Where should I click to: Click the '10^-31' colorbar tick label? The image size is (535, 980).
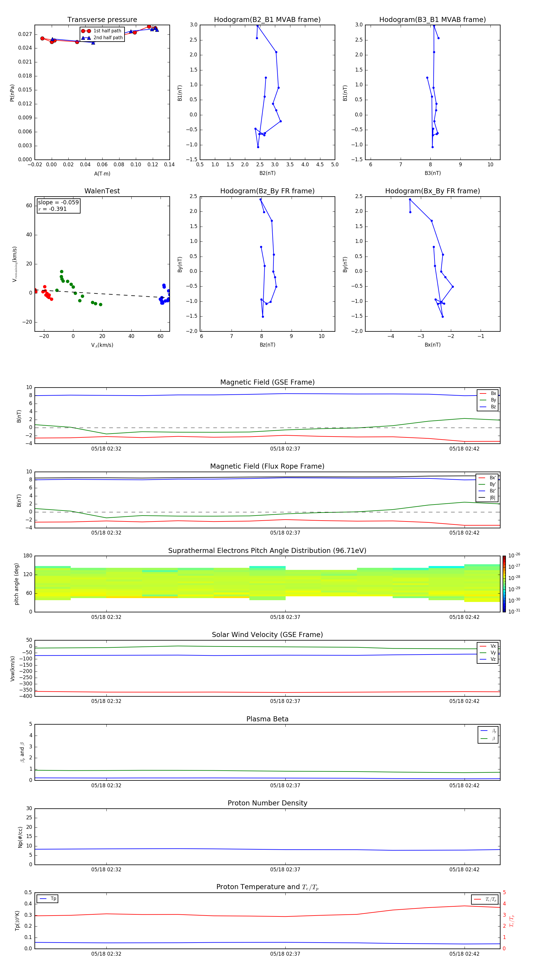514,611
